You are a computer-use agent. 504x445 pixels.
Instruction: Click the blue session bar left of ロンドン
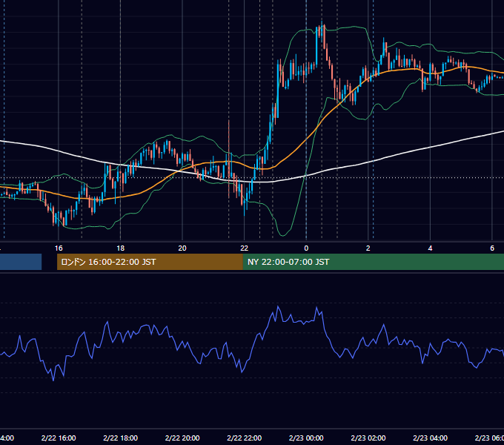21,262
